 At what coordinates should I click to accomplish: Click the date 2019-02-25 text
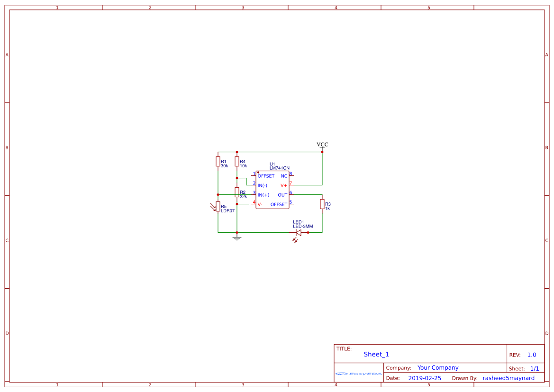[424, 378]
